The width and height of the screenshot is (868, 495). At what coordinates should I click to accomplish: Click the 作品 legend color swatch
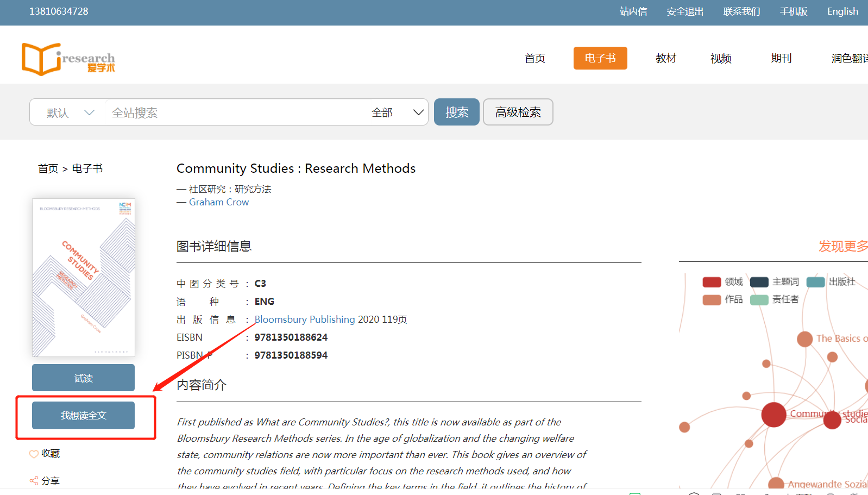point(712,299)
